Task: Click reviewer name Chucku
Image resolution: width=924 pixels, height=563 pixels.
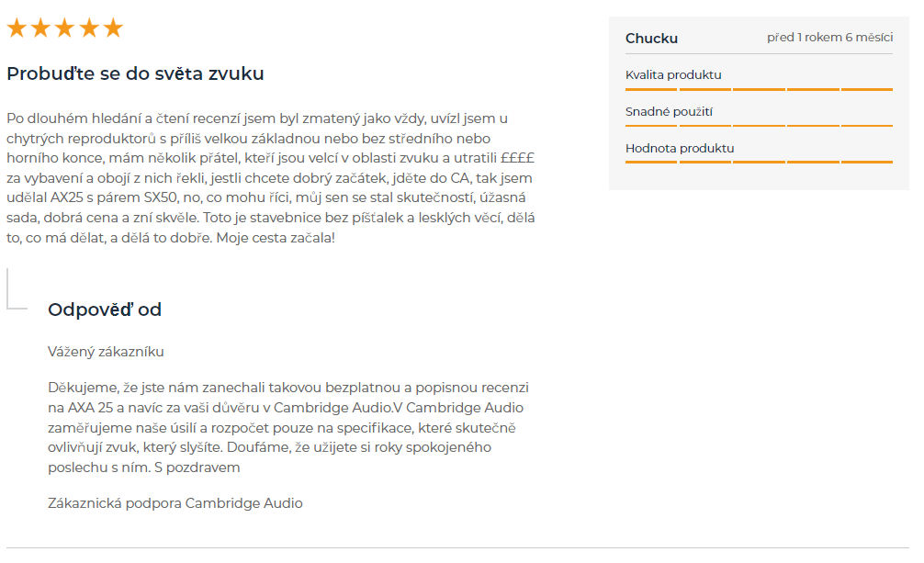Action: pos(651,39)
